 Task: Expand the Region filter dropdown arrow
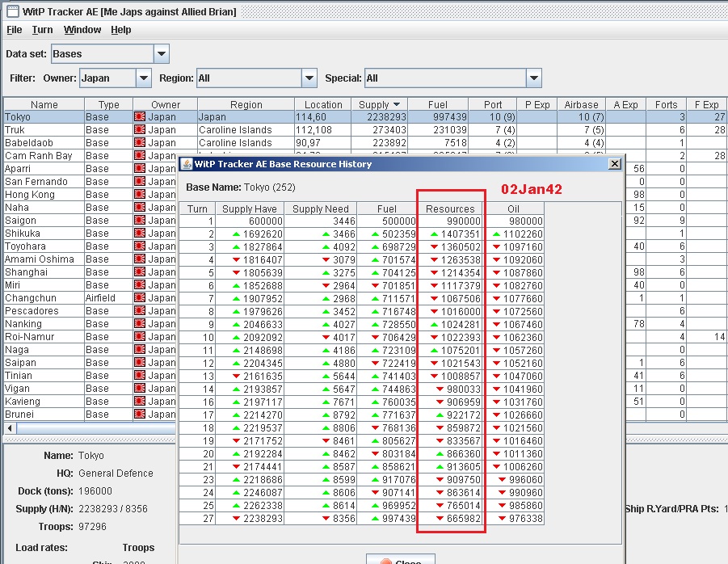(x=309, y=78)
